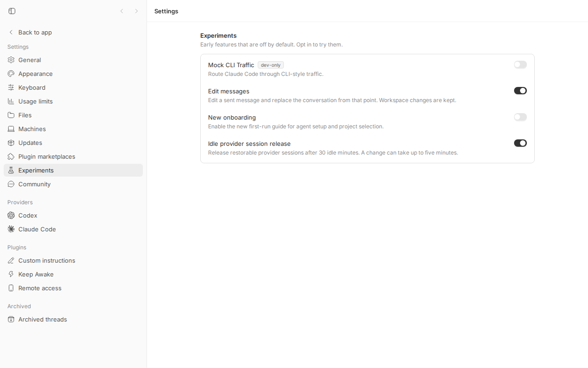The width and height of the screenshot is (588, 368).
Task: Go to Keyboard settings
Action: [x=73, y=87]
